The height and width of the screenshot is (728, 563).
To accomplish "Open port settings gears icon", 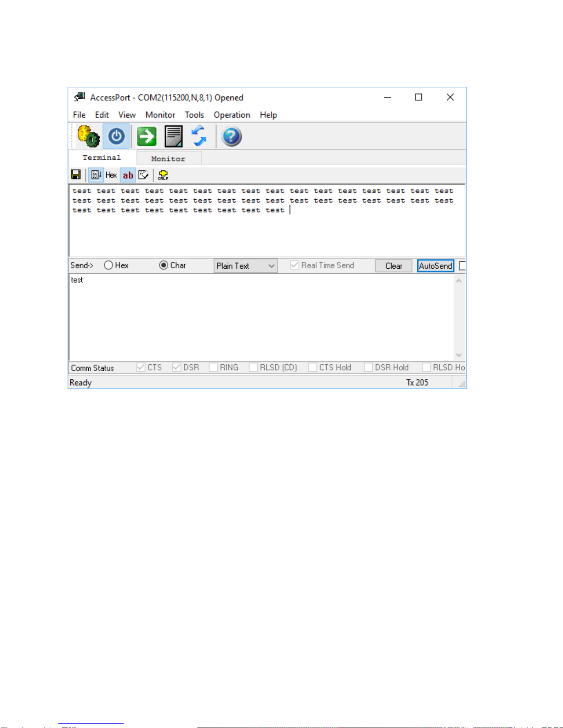I will point(89,136).
